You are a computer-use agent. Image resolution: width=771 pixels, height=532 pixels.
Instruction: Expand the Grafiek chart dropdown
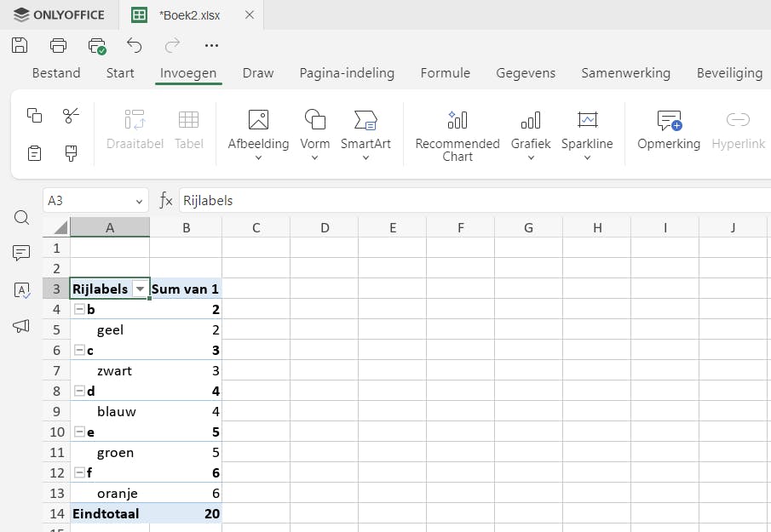pos(531,157)
